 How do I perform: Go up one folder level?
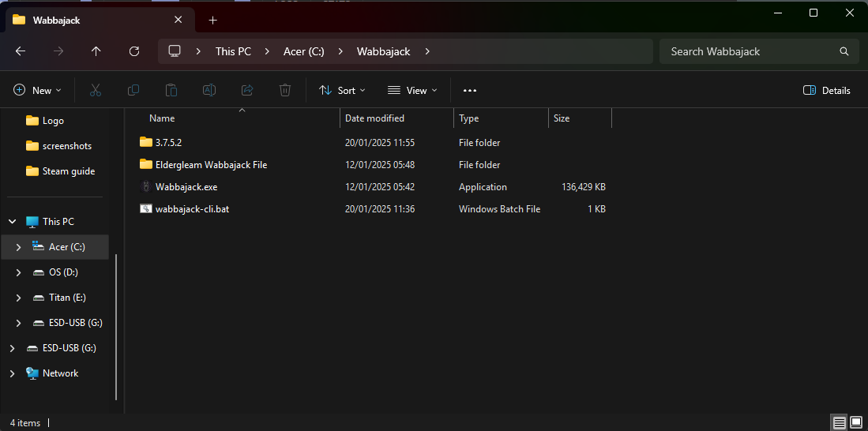coord(96,51)
